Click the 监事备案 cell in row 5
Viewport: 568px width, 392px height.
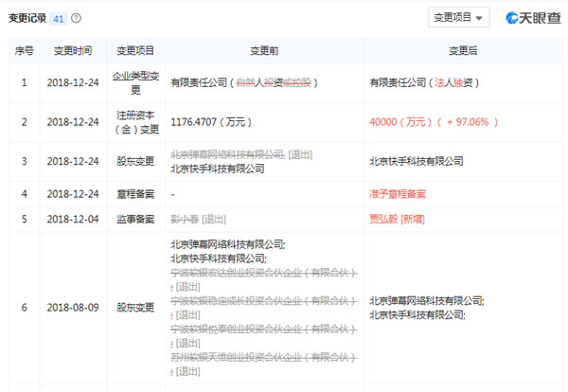135,219
